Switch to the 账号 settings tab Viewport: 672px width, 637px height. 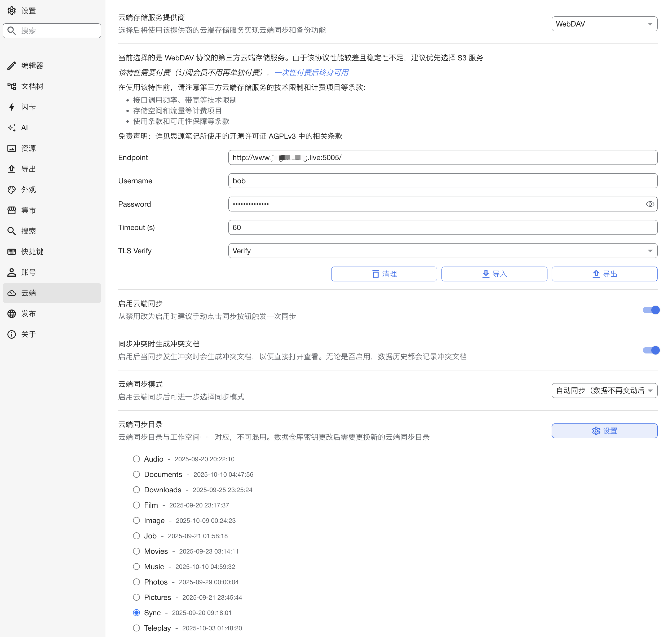(29, 272)
